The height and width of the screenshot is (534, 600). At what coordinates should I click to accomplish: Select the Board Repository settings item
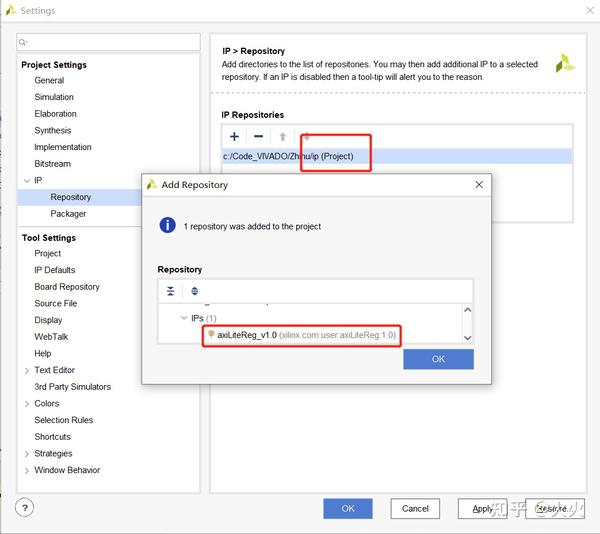pos(67,287)
